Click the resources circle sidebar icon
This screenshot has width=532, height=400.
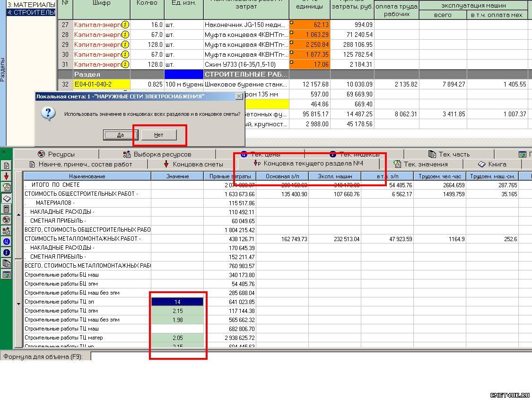click(7, 220)
